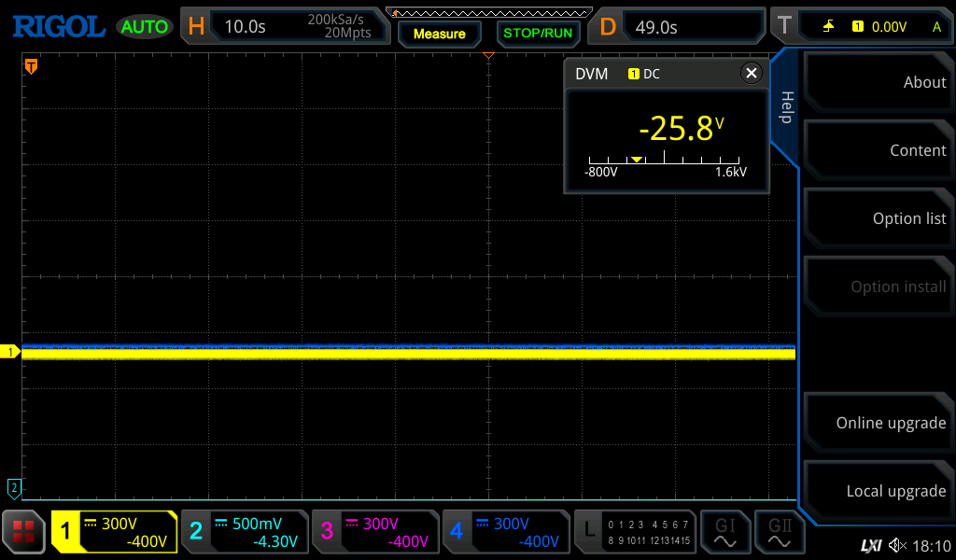Click the DVM voltage range scale bar
956x560 pixels.
[x=667, y=161]
